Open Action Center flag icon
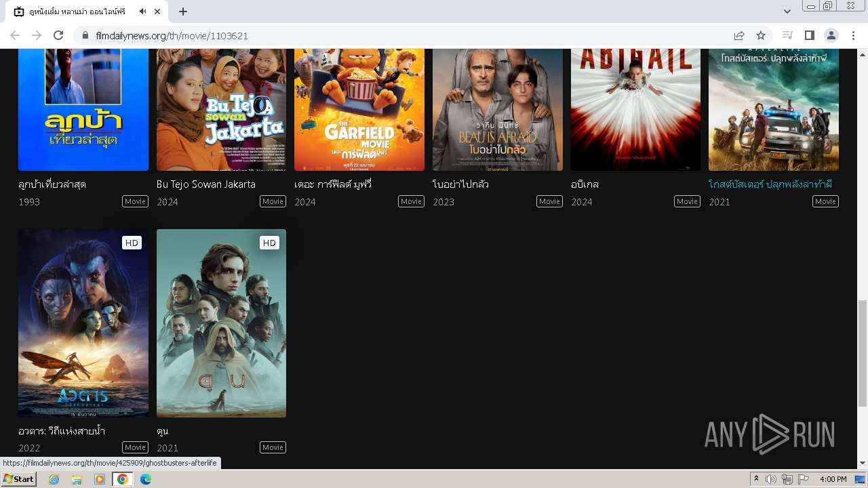The image size is (868, 488). (803, 479)
